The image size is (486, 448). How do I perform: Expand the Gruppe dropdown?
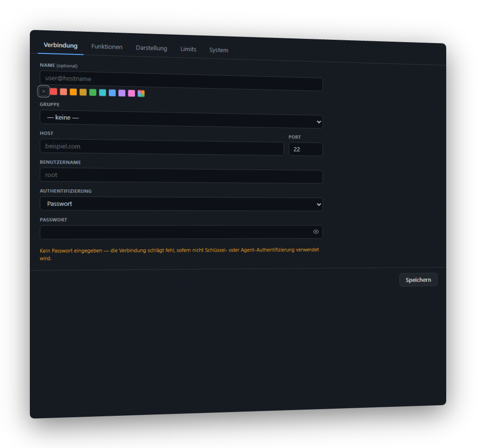tap(181, 119)
